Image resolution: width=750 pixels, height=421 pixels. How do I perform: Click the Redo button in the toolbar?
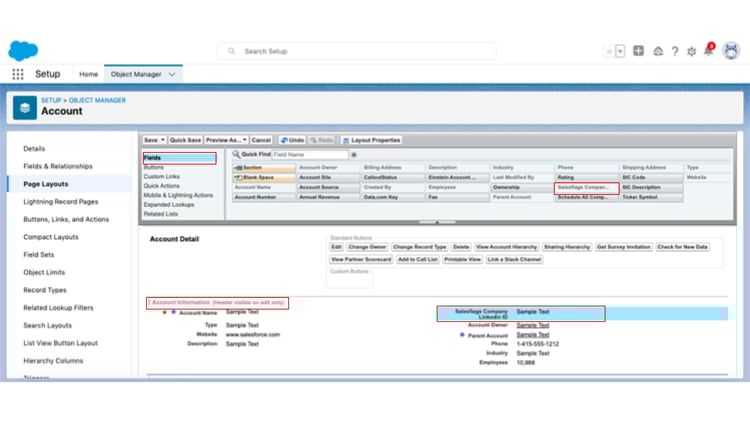[321, 140]
